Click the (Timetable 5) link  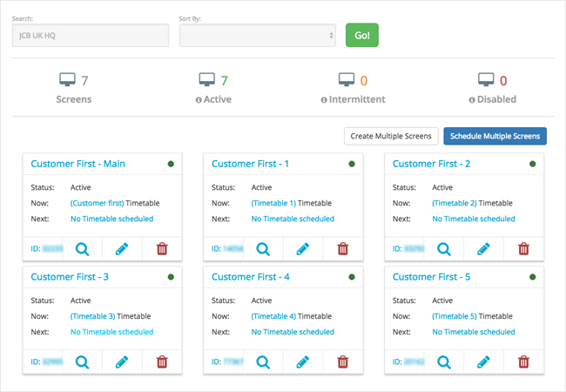coord(455,316)
